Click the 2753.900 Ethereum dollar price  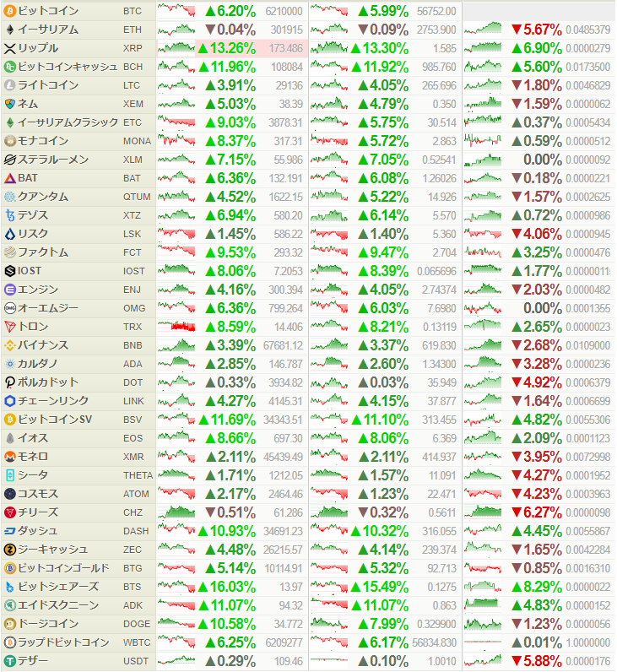[x=436, y=30]
